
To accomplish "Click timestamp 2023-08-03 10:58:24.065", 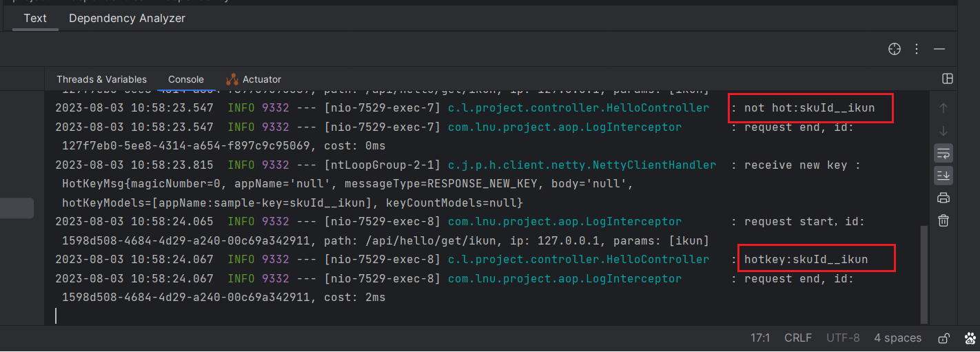I will point(134,222).
